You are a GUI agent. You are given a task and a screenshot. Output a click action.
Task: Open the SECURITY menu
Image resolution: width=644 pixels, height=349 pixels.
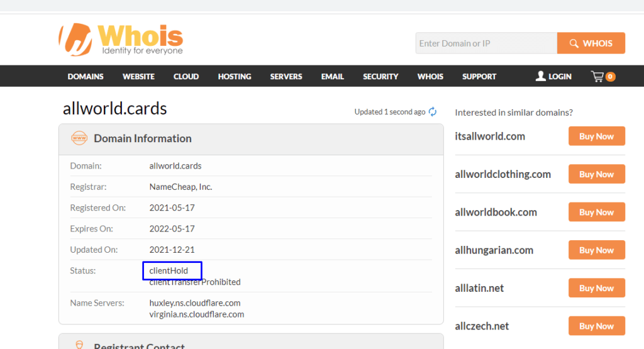(380, 76)
